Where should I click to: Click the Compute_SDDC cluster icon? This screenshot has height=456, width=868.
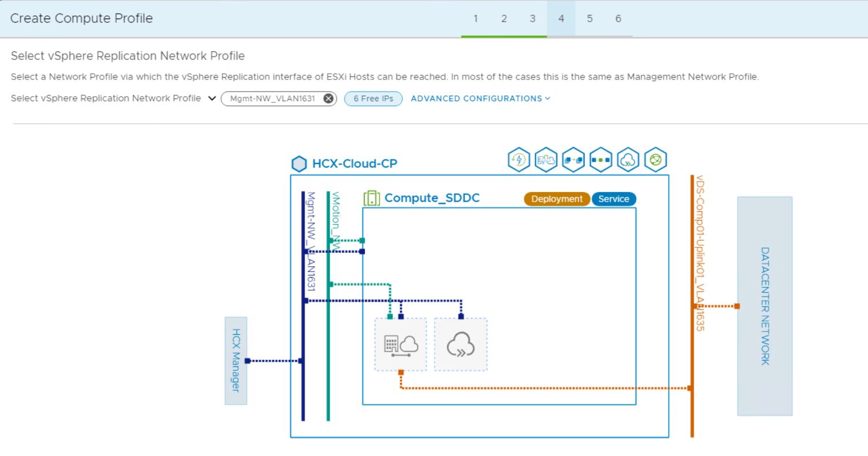tap(372, 198)
